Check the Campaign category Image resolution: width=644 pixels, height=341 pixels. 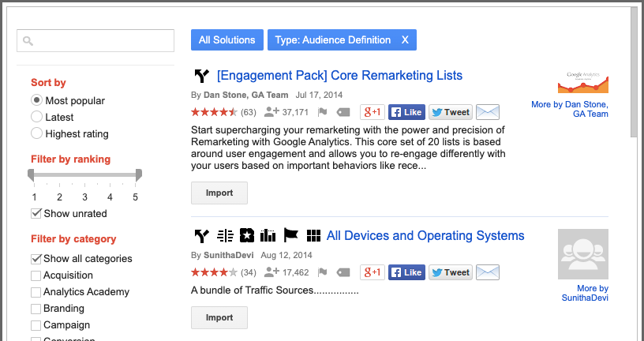tap(36, 325)
